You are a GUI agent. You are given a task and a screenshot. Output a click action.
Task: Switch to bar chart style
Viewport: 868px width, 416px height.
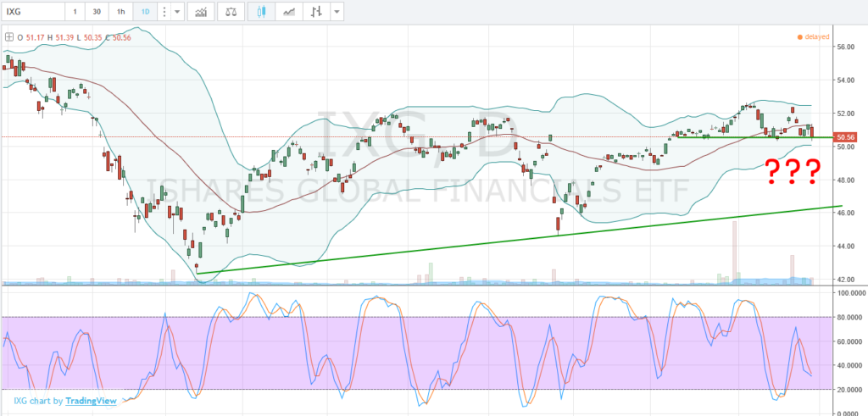[x=316, y=13]
